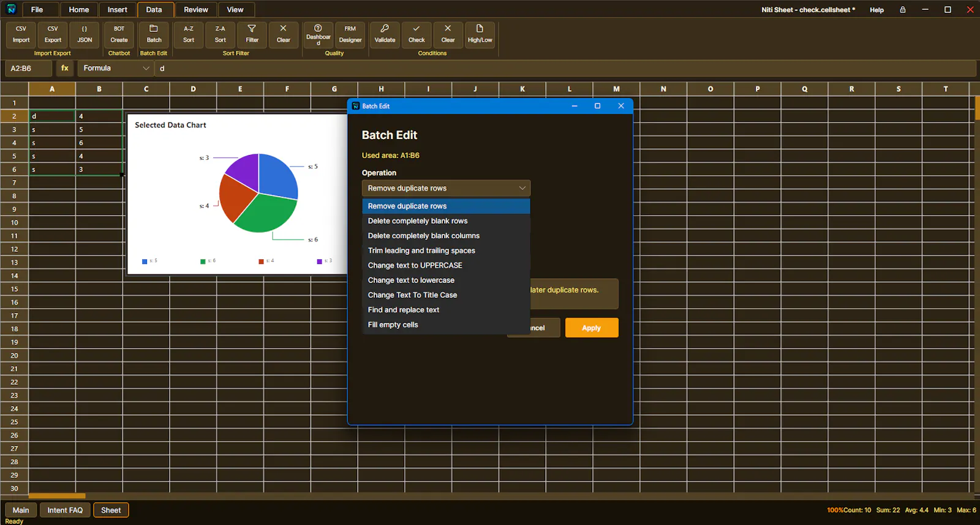Pick 'Change text to lowercase' option

(x=446, y=280)
